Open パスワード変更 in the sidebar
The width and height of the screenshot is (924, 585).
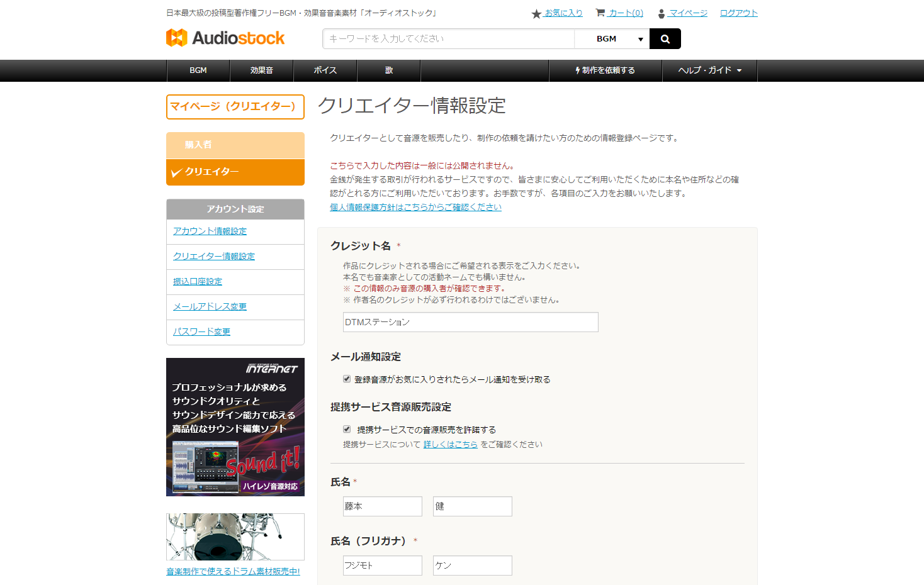point(201,331)
